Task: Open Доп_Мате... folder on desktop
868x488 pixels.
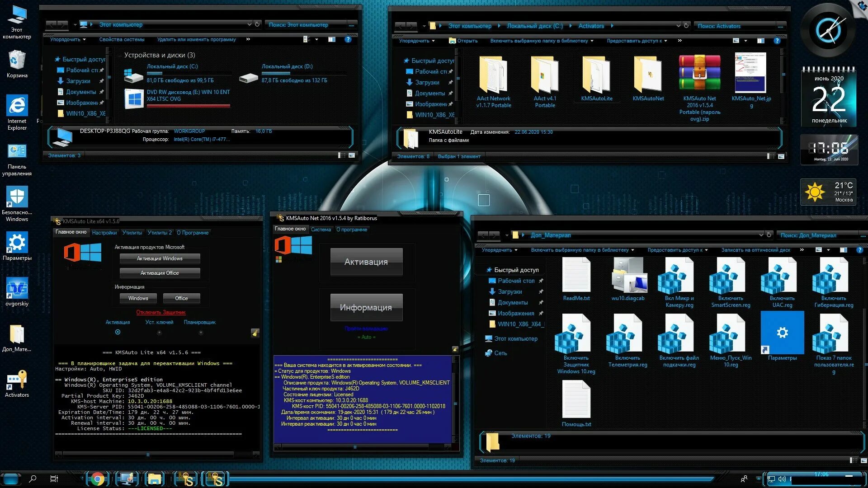Action: click(x=17, y=338)
